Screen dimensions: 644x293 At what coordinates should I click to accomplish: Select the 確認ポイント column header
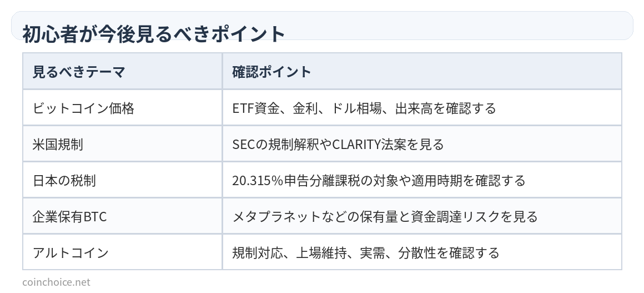(422, 71)
